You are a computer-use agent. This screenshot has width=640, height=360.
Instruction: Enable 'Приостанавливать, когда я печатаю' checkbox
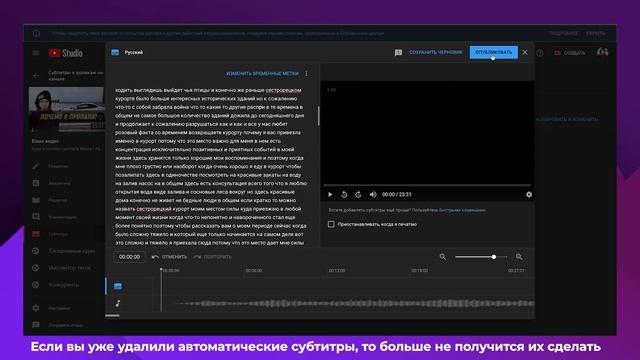click(x=331, y=224)
